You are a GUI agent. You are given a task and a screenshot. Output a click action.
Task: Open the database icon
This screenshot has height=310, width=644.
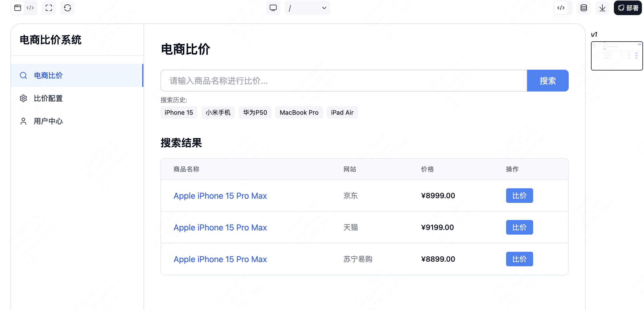point(584,8)
